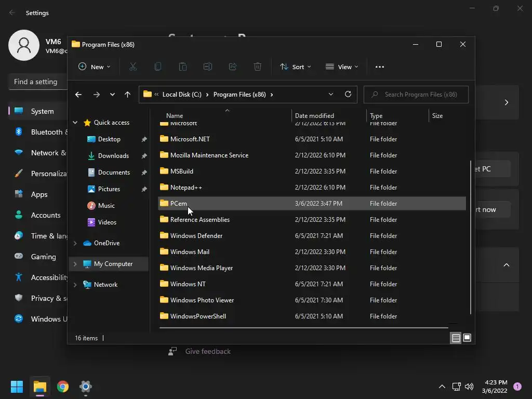Click Find a setting search box

tap(38, 82)
